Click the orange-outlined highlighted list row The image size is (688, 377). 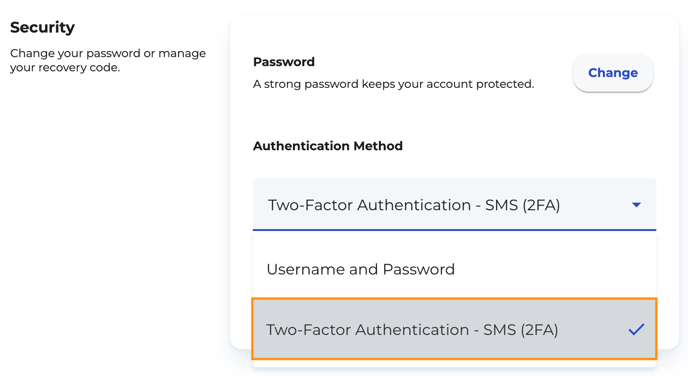click(455, 329)
